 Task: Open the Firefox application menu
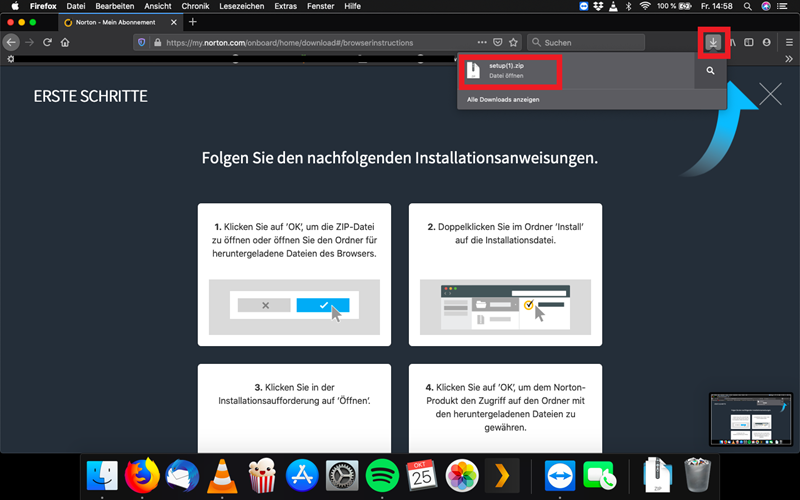[x=43, y=6]
